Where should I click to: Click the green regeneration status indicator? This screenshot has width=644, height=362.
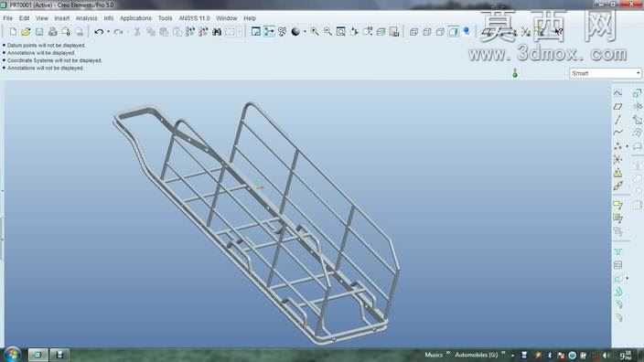pos(515,74)
